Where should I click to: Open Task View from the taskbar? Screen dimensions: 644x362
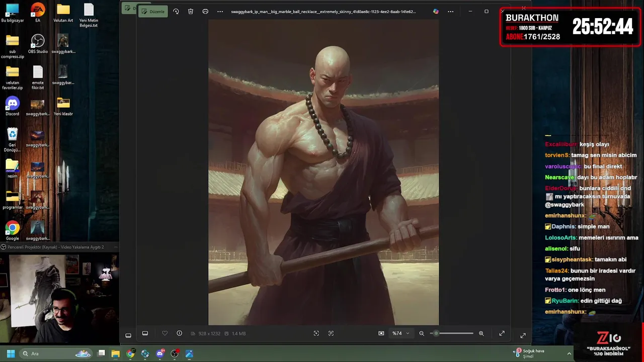pos(101,353)
